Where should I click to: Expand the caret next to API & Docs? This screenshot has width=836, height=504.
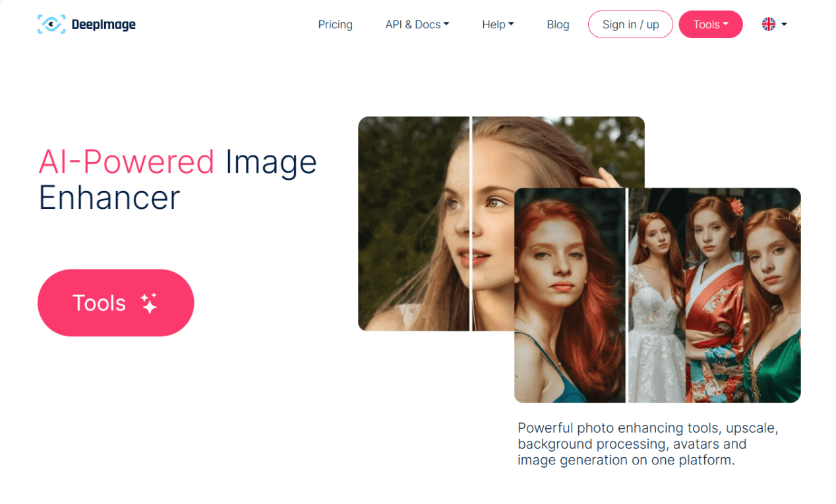446,24
